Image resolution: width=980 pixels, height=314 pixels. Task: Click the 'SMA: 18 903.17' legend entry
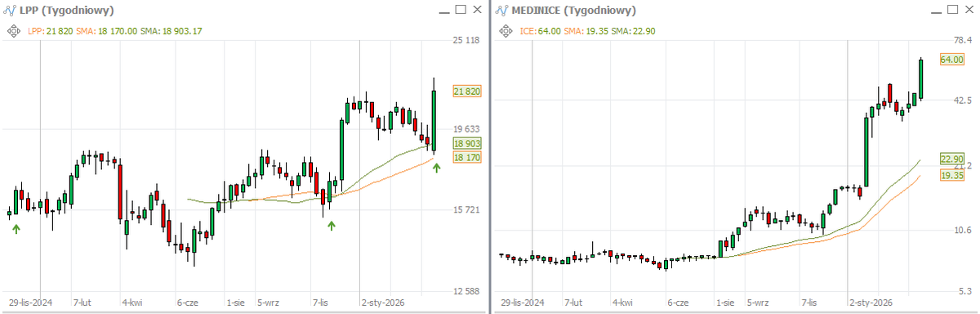[172, 31]
